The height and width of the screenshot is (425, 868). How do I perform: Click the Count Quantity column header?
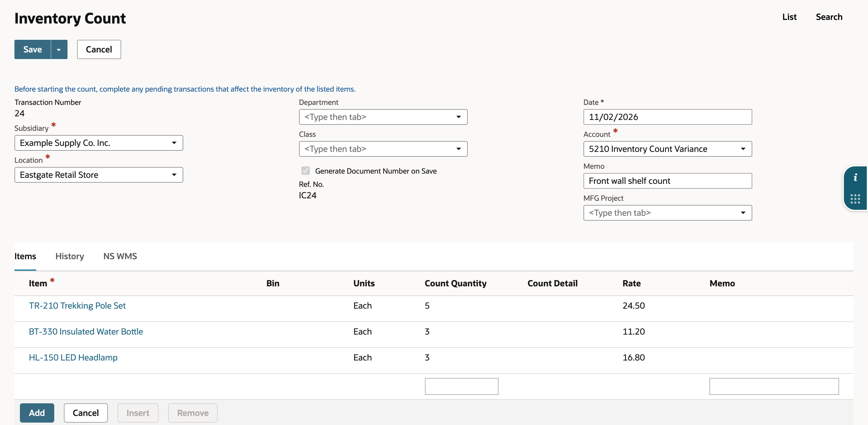coord(456,283)
